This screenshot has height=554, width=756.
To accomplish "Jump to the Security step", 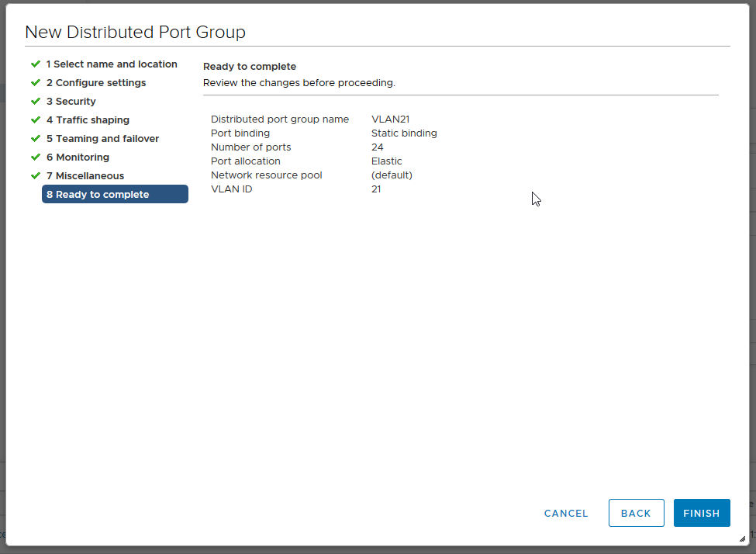I will point(72,101).
